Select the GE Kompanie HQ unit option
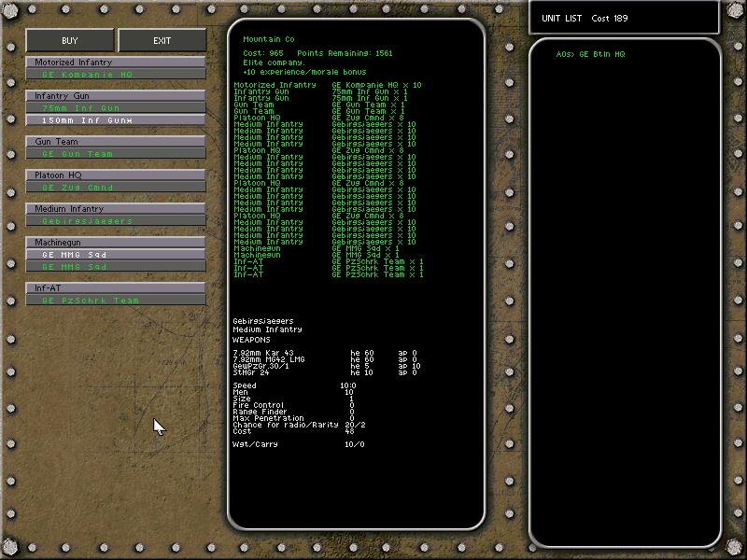Screen dimensions: 747x560 click(116, 75)
